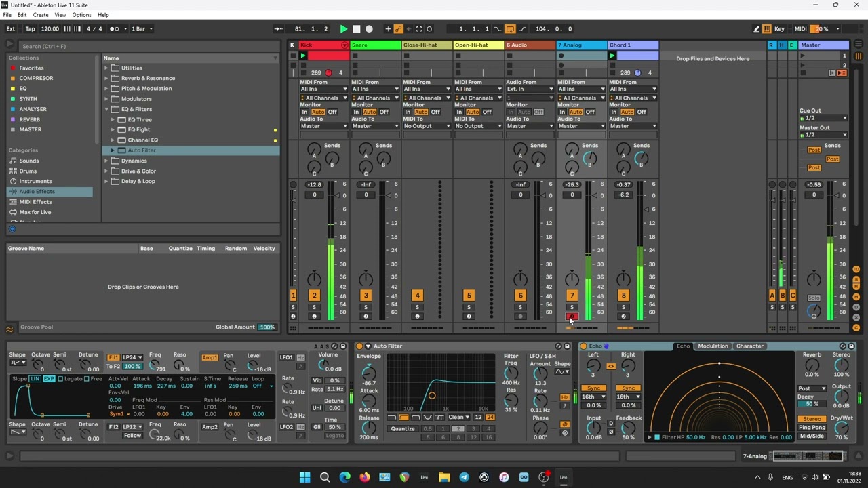Disarm record on track 7 Analog

tap(572, 317)
